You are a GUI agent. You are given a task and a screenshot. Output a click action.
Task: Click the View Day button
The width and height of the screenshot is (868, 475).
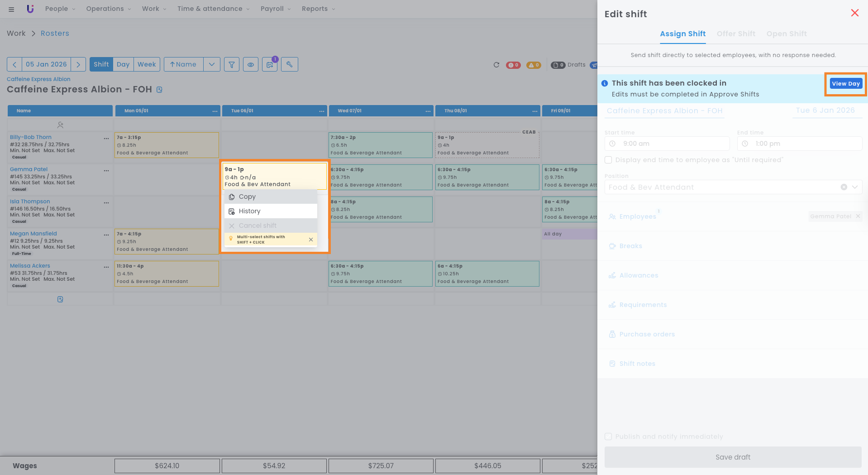[x=845, y=84]
